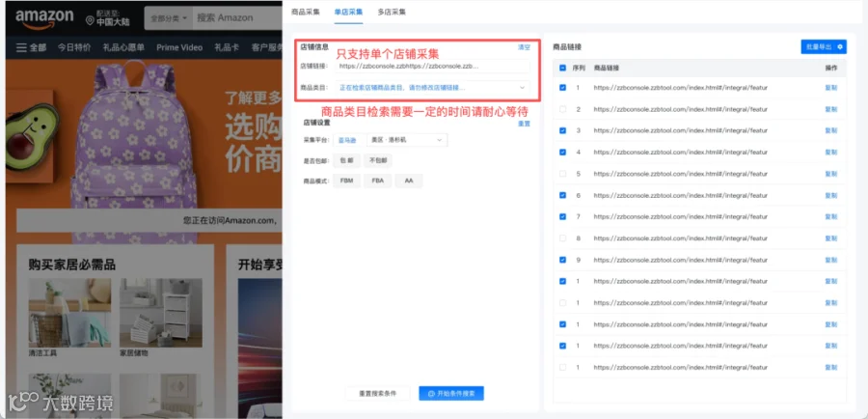Select the AA product mode
Screen dimensions: 868x419
409,182
